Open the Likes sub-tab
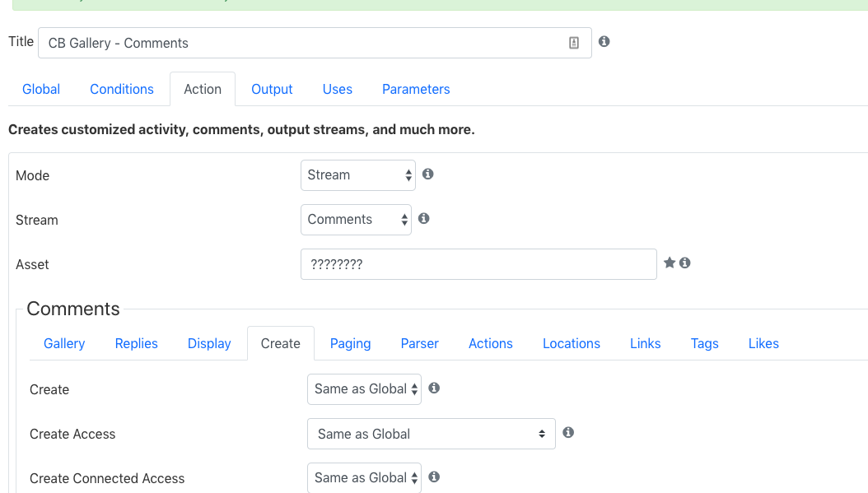 pos(763,343)
